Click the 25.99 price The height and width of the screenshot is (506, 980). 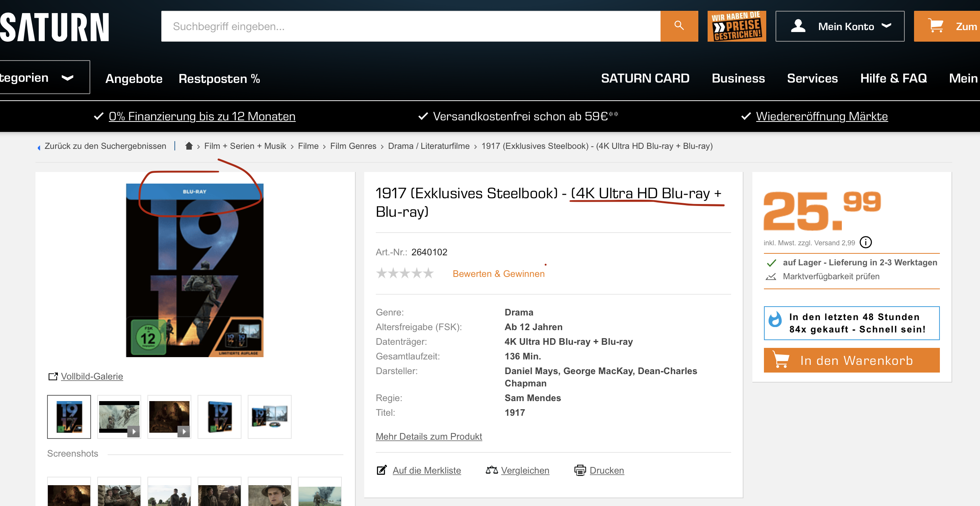[x=823, y=211]
